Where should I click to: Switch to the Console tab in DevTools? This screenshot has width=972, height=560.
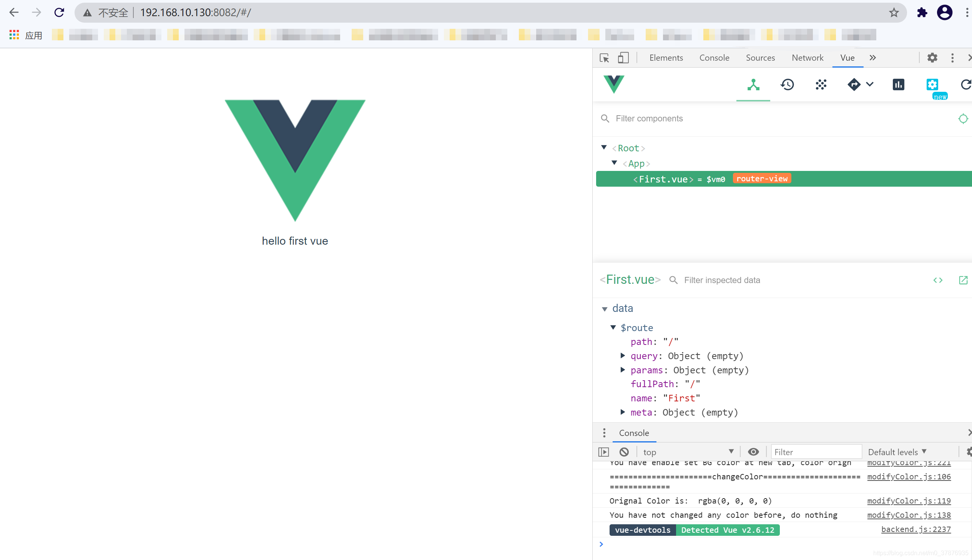tap(714, 58)
